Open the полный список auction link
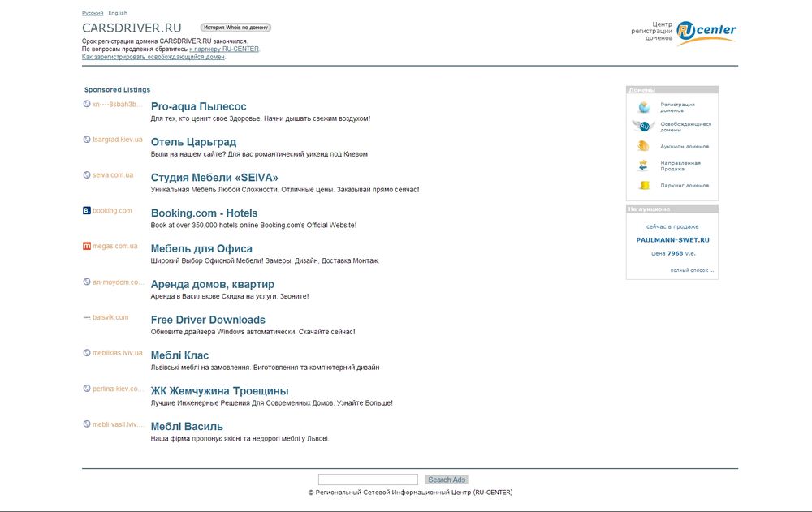The width and height of the screenshot is (812, 512). pyautogui.click(x=692, y=270)
